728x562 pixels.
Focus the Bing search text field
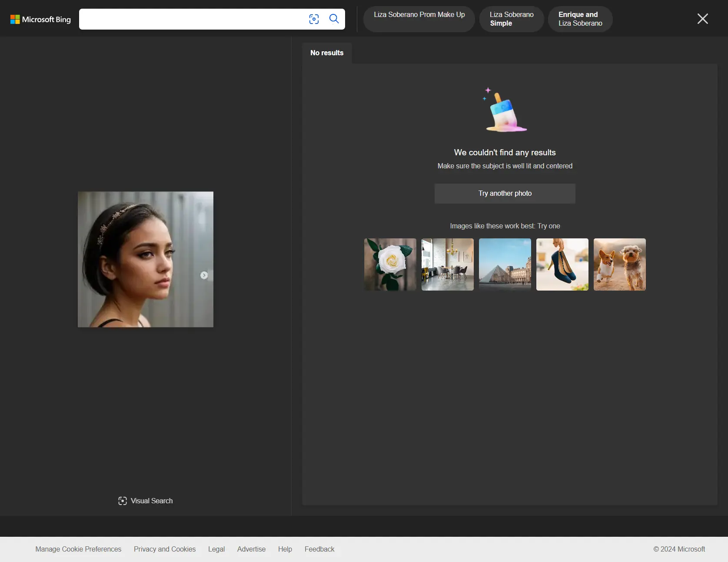pos(191,19)
